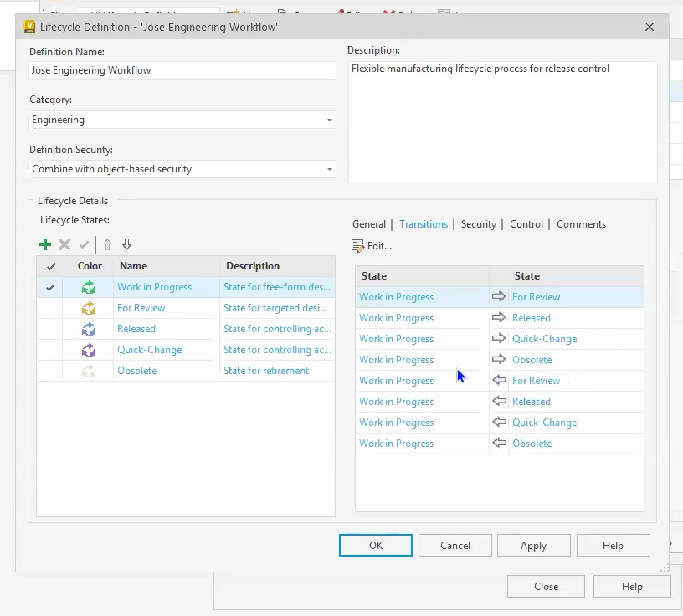Click right arrow icon beside For Review transition
This screenshot has width=683, height=616.
[x=499, y=296]
